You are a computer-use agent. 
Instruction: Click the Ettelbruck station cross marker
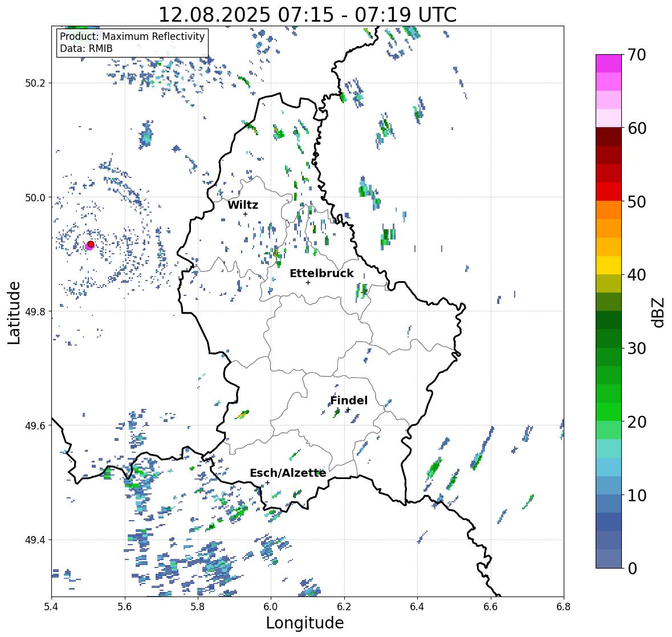click(308, 282)
